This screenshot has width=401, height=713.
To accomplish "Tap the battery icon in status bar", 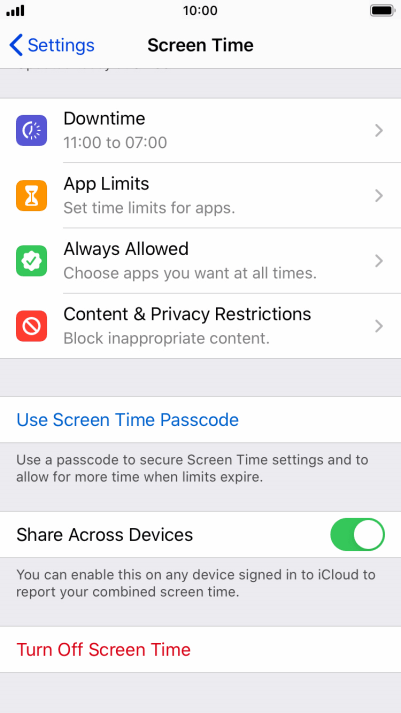I will (x=382, y=10).
